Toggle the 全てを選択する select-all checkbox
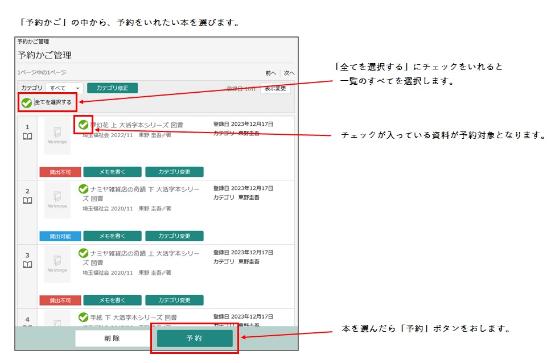This screenshot has height=363, width=551. (26, 103)
